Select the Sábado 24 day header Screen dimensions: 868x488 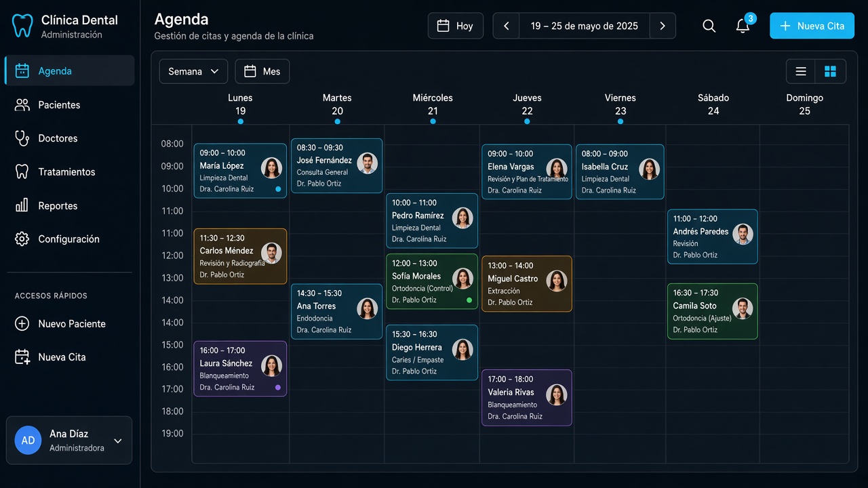[713, 104]
